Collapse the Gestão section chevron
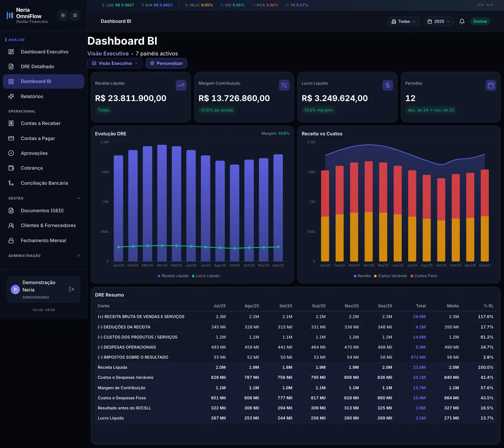This screenshot has height=448, width=504. click(78, 198)
